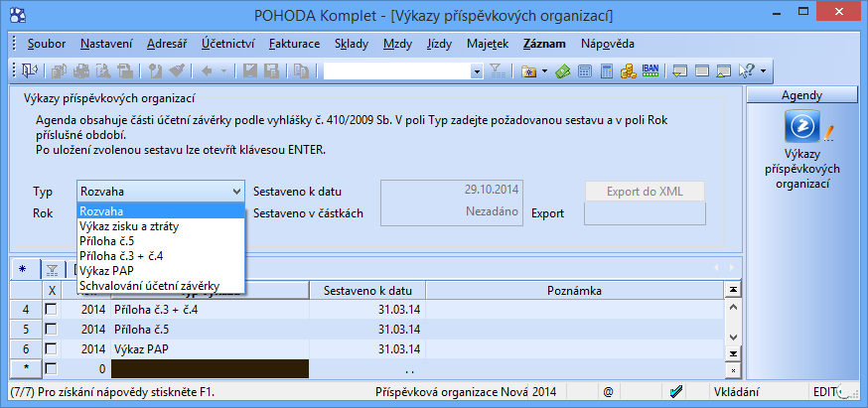Click Vkládání mode in status bar
Image resolution: width=868 pixels, height=408 pixels.
[x=737, y=392]
